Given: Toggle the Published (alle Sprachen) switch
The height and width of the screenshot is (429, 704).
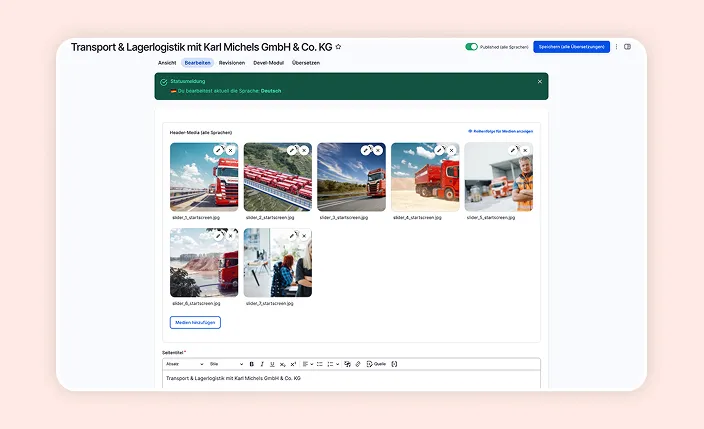Looking at the screenshot, I should [x=471, y=47].
